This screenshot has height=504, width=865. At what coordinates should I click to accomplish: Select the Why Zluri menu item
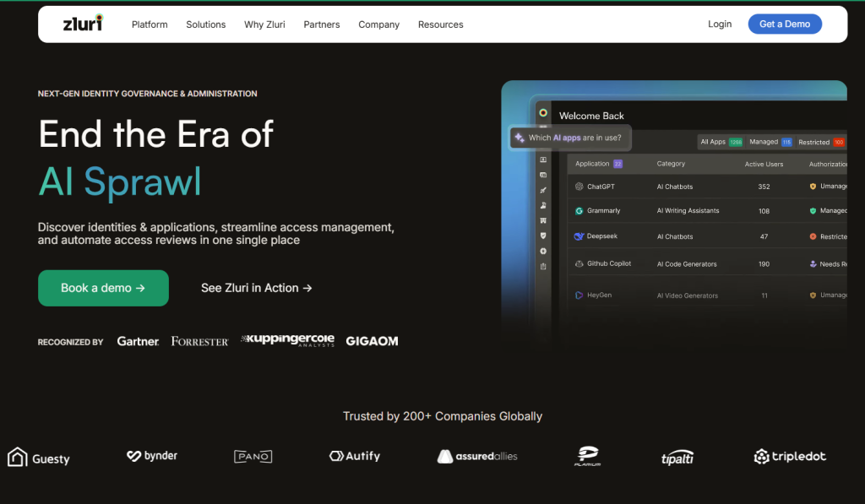click(264, 24)
